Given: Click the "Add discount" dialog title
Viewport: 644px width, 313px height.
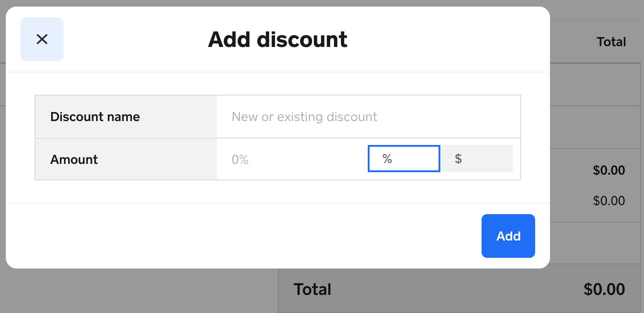Looking at the screenshot, I should point(277,40).
